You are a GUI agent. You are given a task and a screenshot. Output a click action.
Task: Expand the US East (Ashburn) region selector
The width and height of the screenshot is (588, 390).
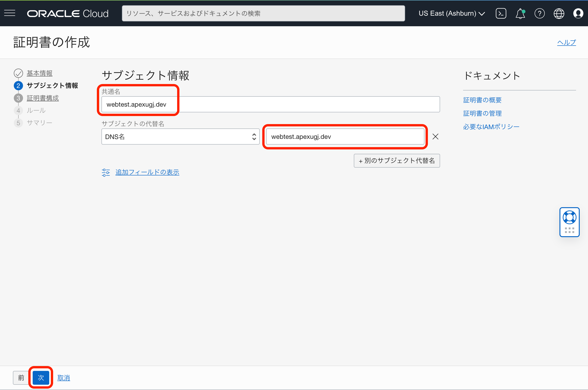click(452, 13)
